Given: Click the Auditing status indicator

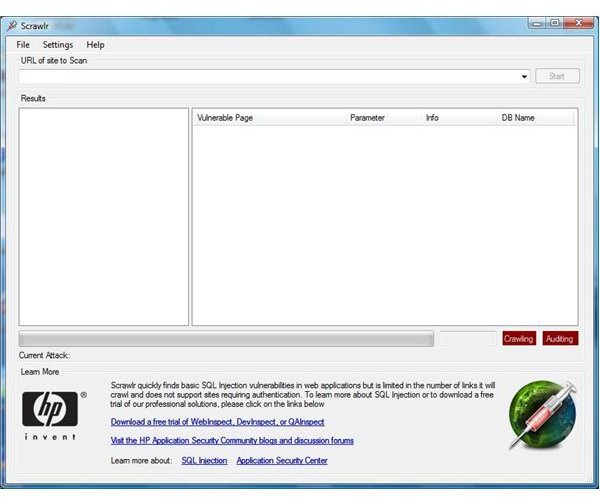Looking at the screenshot, I should [x=560, y=338].
